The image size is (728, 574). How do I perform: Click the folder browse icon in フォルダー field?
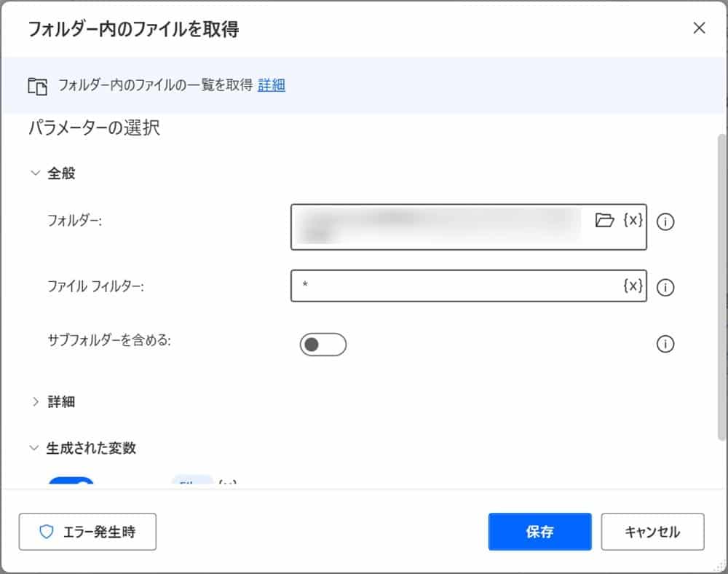point(604,220)
